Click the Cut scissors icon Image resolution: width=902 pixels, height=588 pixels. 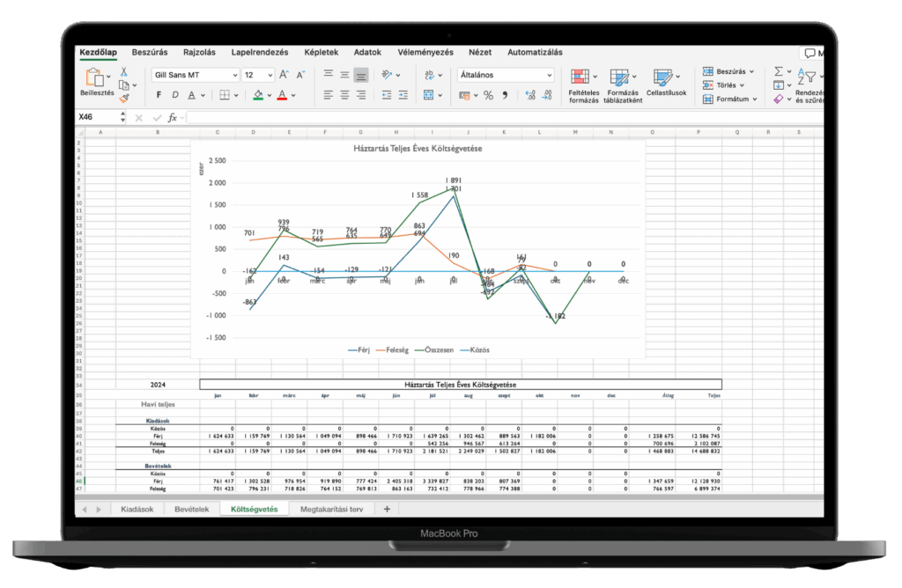[x=124, y=72]
